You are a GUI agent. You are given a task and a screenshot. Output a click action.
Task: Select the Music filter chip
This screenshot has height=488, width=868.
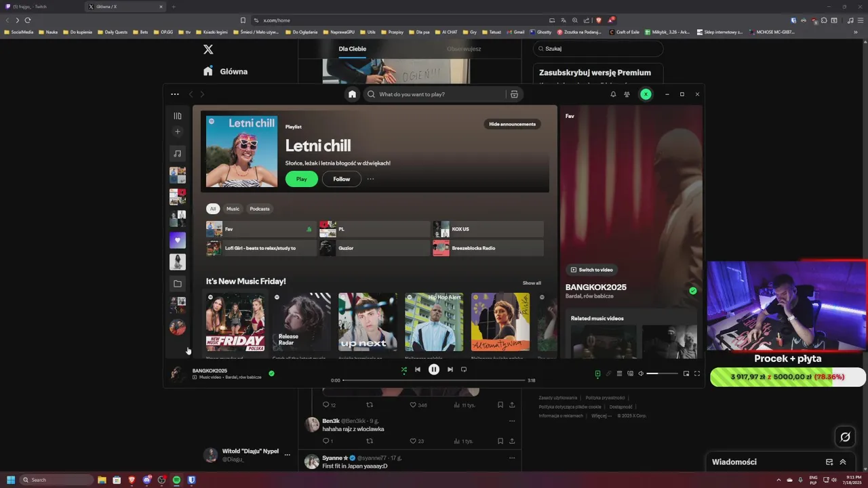233,209
